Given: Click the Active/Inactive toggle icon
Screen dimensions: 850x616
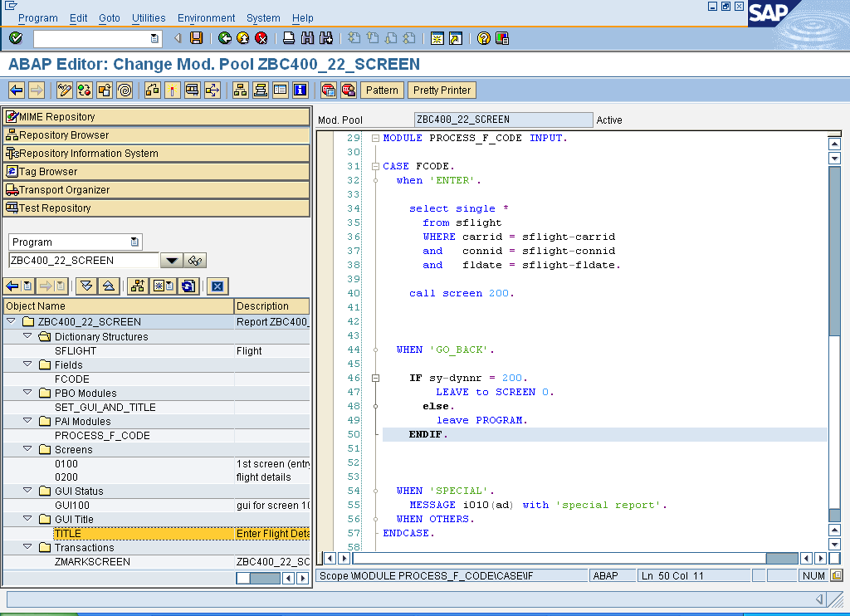Looking at the screenshot, I should click(85, 90).
